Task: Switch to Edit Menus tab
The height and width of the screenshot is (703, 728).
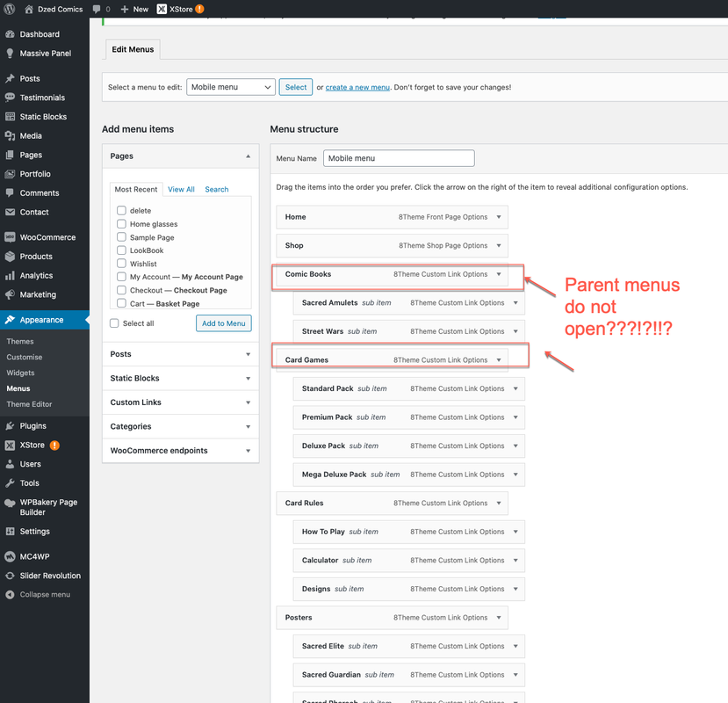Action: (133, 49)
